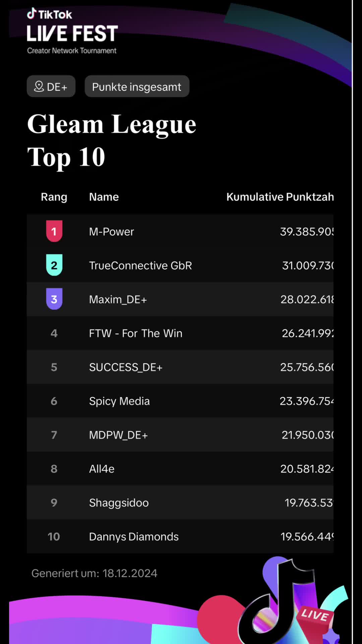
Task: Click the Rang column header
Action: pyautogui.click(x=54, y=197)
